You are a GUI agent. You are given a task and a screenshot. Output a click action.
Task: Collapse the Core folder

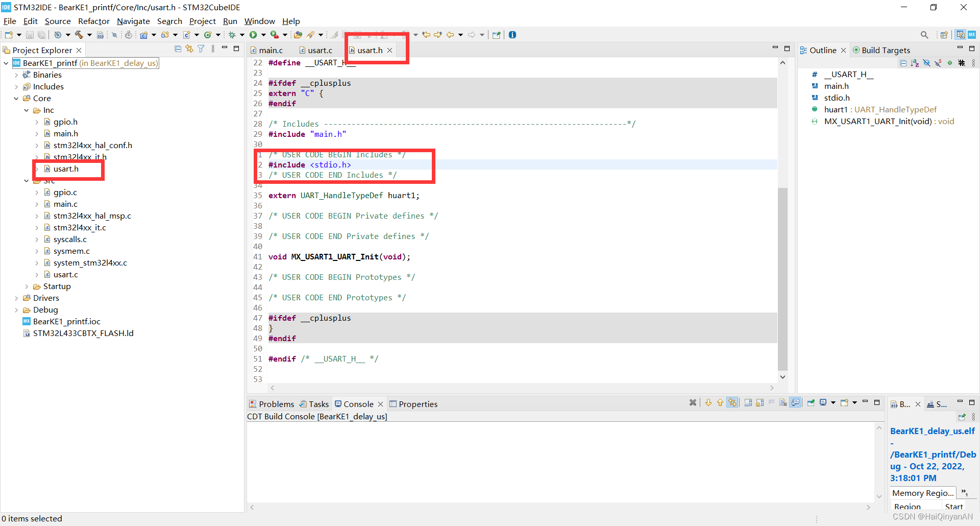(x=16, y=99)
